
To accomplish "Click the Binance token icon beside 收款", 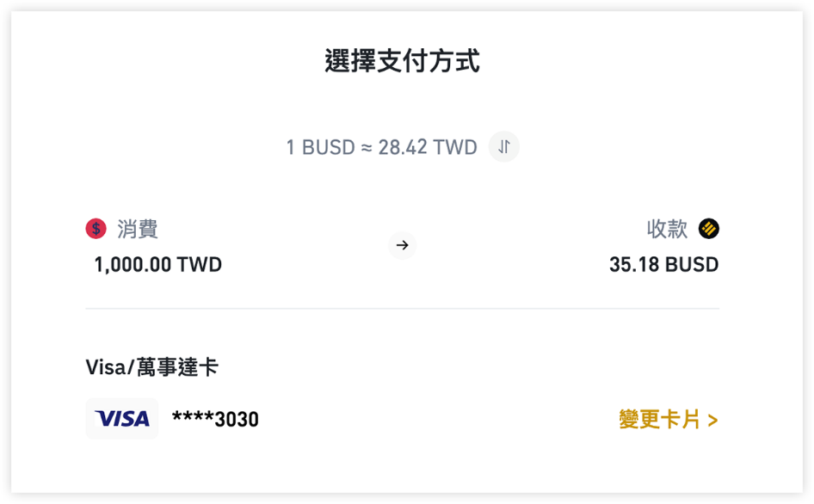I will tap(708, 229).
